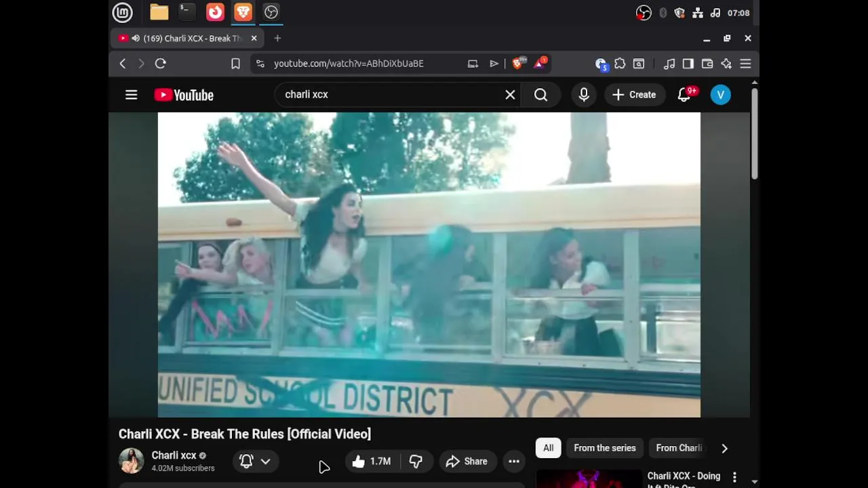
Task: Open the Brave main hamburger menu
Action: 745,64
